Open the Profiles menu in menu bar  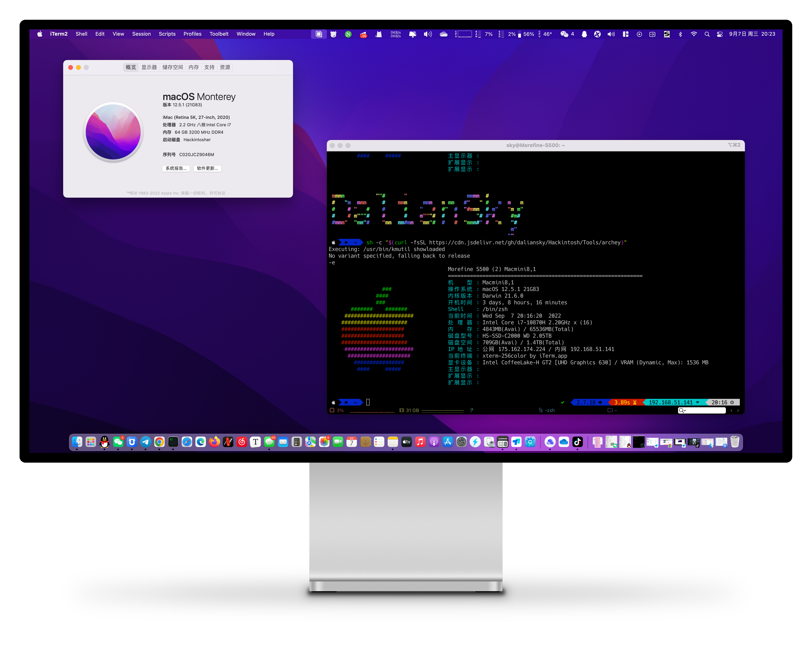pyautogui.click(x=192, y=34)
